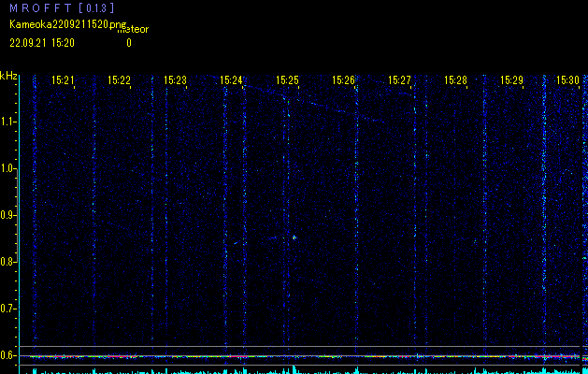Select the 15:30 time marker
This screenshot has height=374, width=588.
[567, 79]
